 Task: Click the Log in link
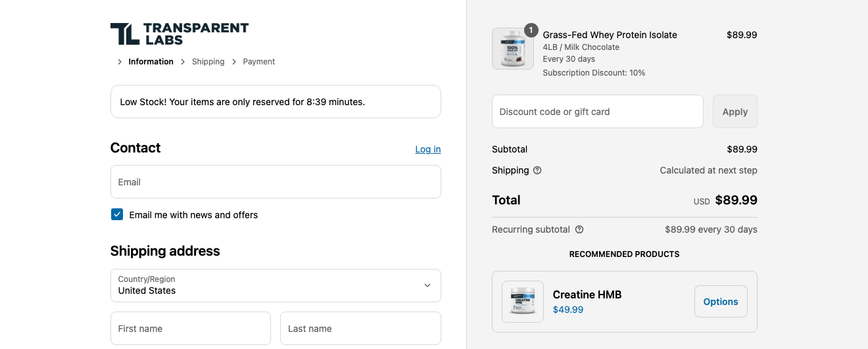(428, 149)
